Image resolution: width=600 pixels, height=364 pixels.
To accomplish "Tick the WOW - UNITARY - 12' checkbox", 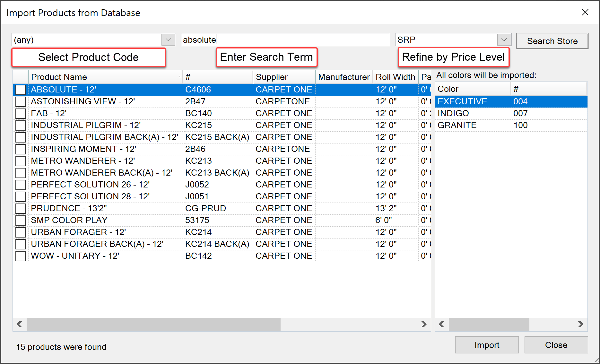I will 21,256.
